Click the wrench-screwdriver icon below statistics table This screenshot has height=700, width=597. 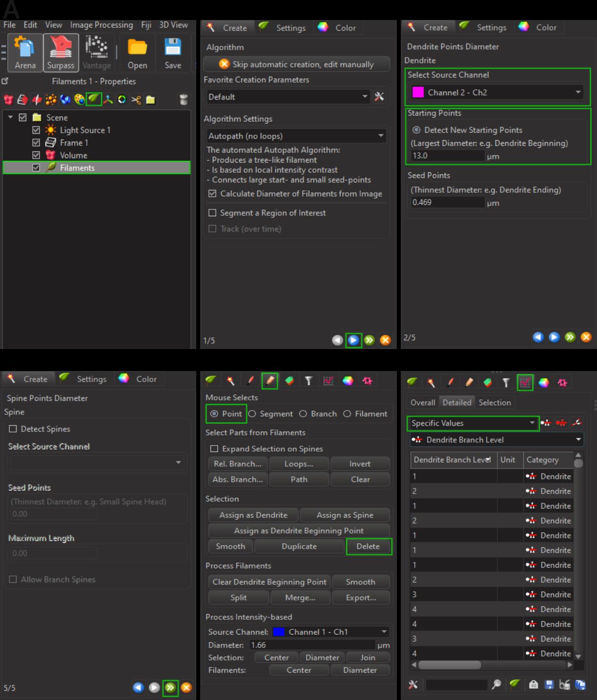(413, 684)
